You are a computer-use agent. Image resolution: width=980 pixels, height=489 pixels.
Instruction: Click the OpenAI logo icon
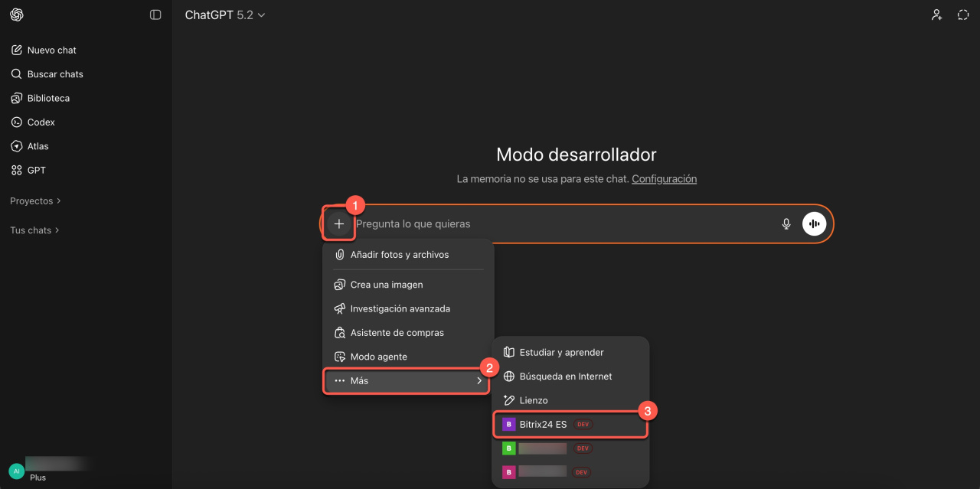pos(17,15)
